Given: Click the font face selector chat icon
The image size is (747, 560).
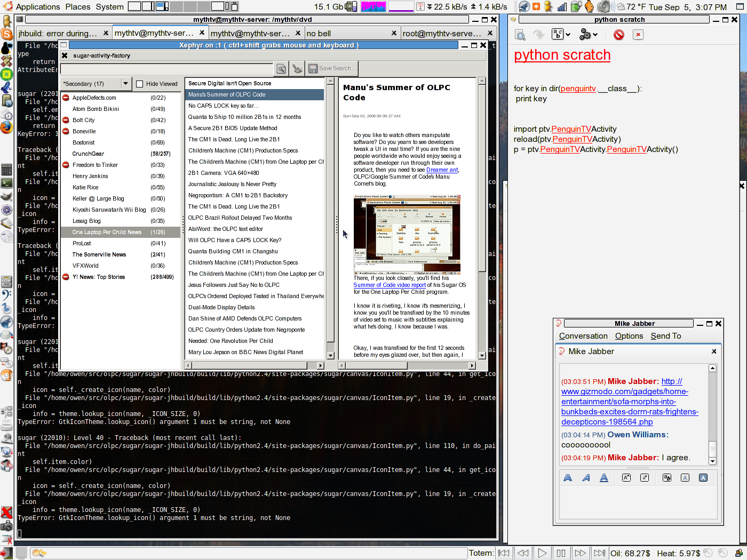Looking at the screenshot, I should pyautogui.click(x=667, y=478).
